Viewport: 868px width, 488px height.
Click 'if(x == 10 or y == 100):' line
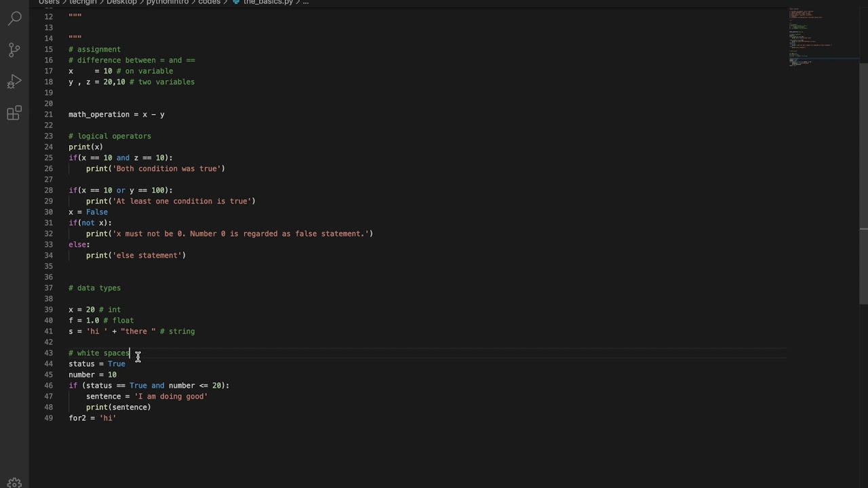(x=121, y=190)
